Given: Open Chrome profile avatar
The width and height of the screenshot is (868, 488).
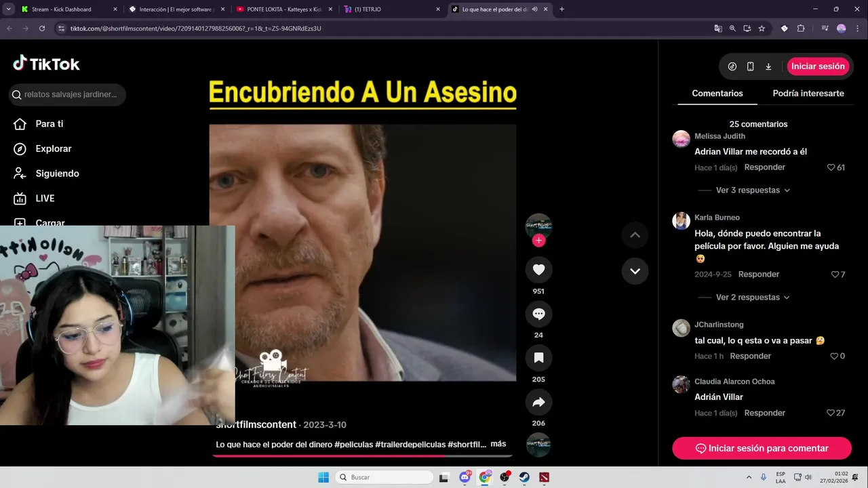Looking at the screenshot, I should pos(842,28).
